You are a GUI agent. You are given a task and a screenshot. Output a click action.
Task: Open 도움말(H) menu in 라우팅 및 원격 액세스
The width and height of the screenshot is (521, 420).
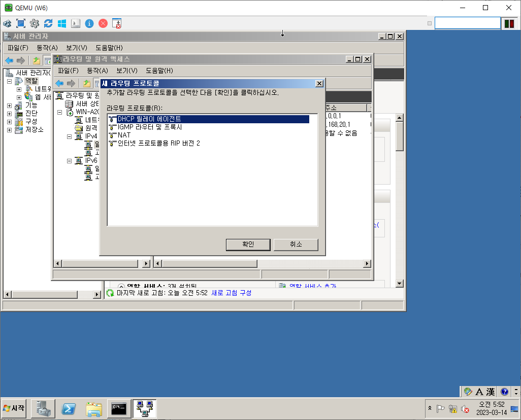point(159,71)
